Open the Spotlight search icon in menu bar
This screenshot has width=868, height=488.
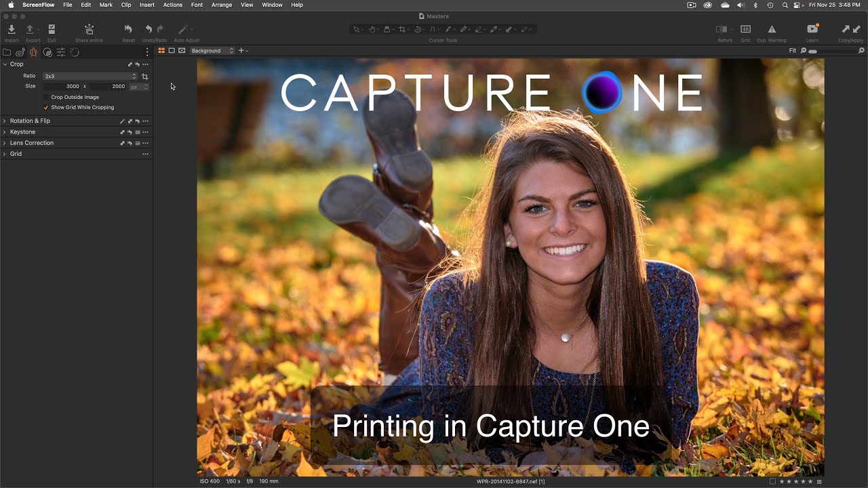click(785, 5)
